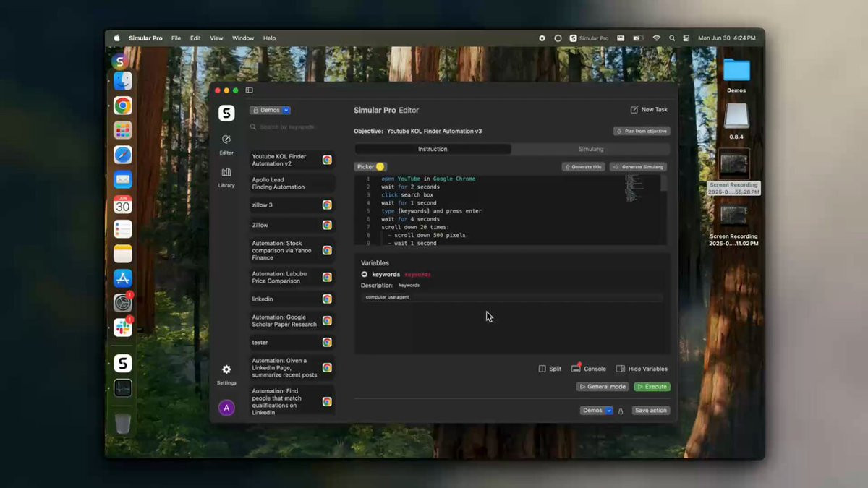Click the purple 'A' account avatar

tap(226, 408)
